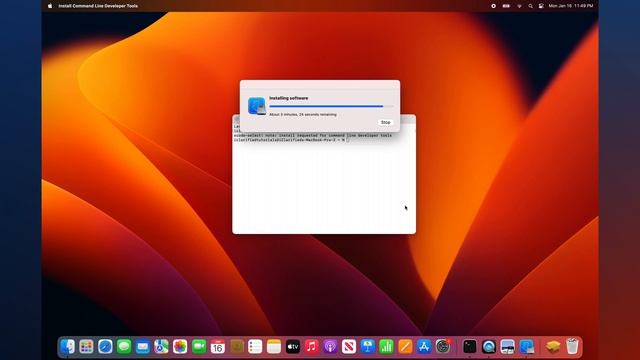Click the installer icon in the dialog
Screen dimensions: 640x360
coord(257,106)
